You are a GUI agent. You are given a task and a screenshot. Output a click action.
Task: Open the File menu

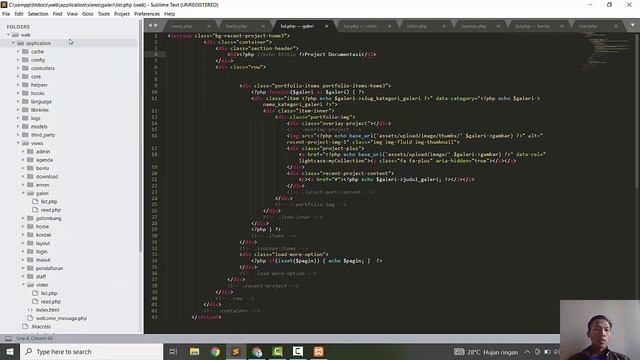(x=6, y=13)
